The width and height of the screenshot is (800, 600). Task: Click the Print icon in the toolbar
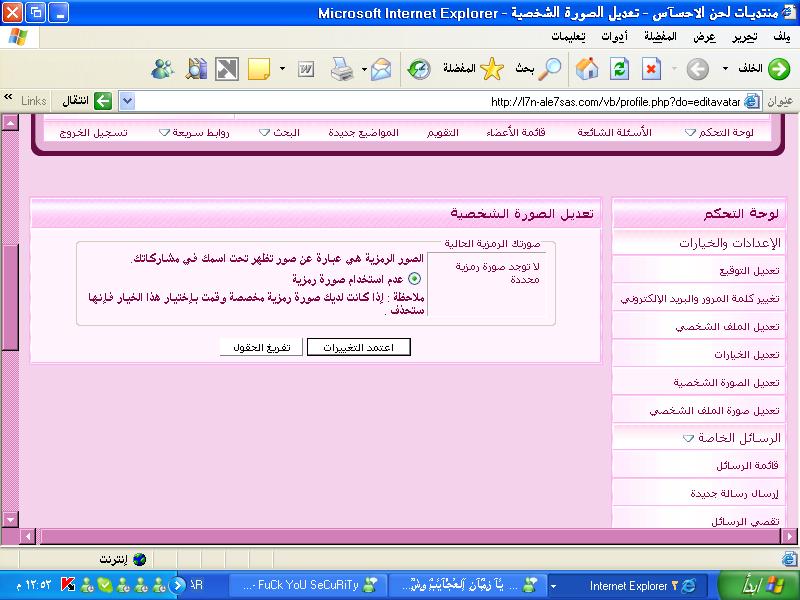point(341,69)
